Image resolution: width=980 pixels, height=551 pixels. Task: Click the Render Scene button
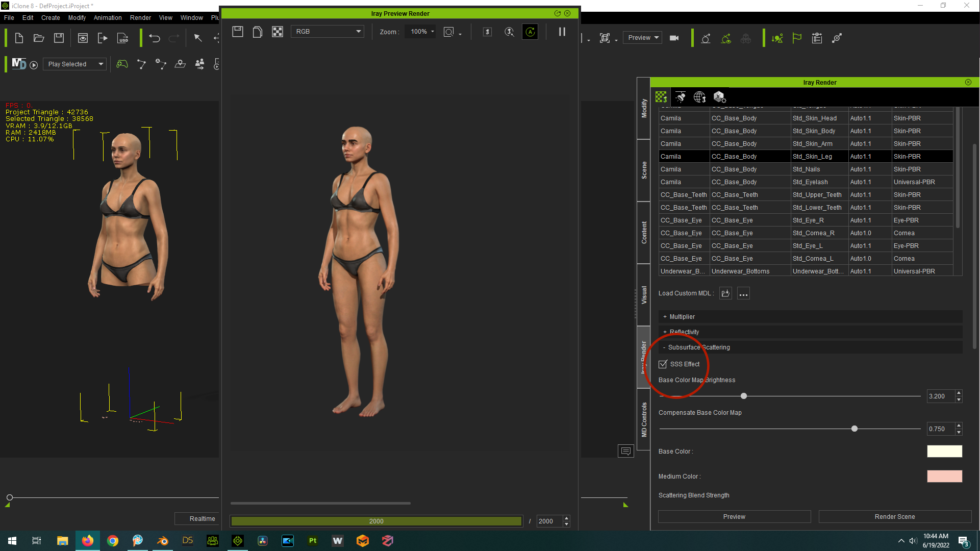tap(895, 517)
